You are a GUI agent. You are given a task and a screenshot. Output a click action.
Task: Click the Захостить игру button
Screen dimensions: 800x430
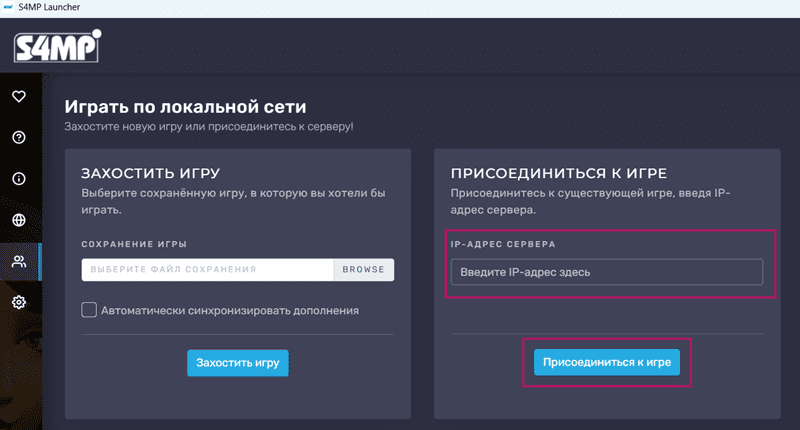[238, 363]
